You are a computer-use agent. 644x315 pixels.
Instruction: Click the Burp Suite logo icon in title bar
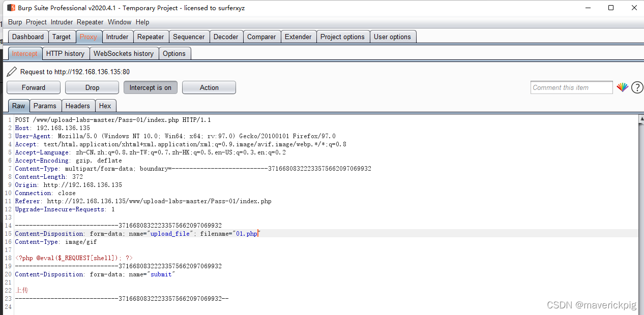[11, 8]
